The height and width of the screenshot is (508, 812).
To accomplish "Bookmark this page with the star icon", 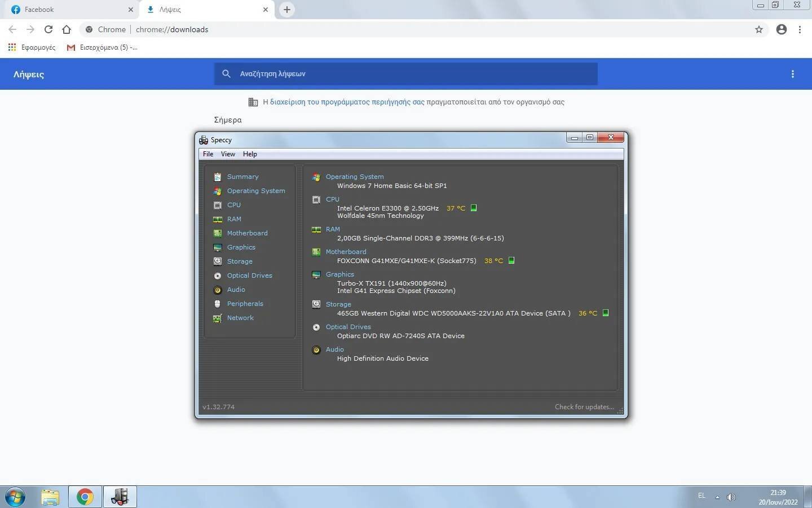I will point(759,29).
